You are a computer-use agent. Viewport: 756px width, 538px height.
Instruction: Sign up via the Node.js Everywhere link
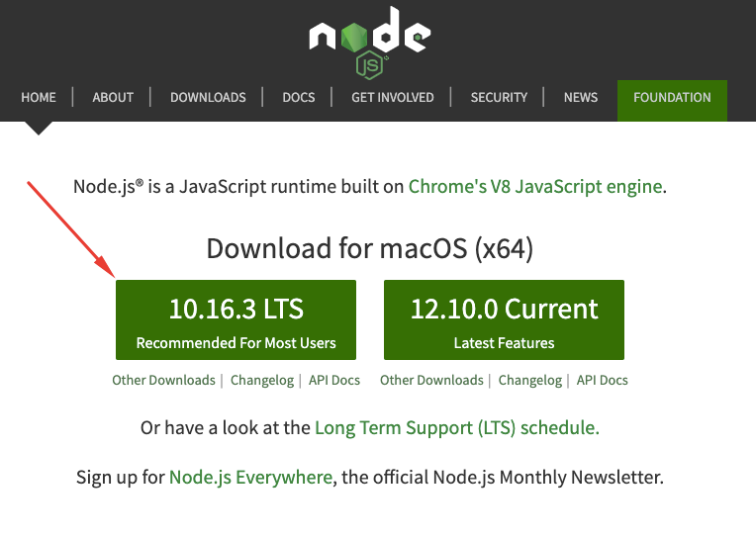250,478
